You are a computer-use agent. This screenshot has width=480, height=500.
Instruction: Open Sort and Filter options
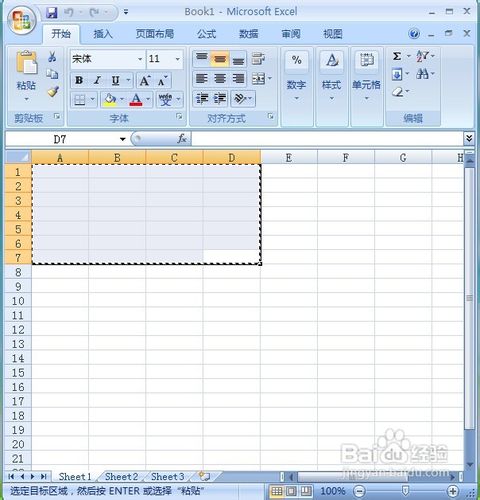pos(423,56)
